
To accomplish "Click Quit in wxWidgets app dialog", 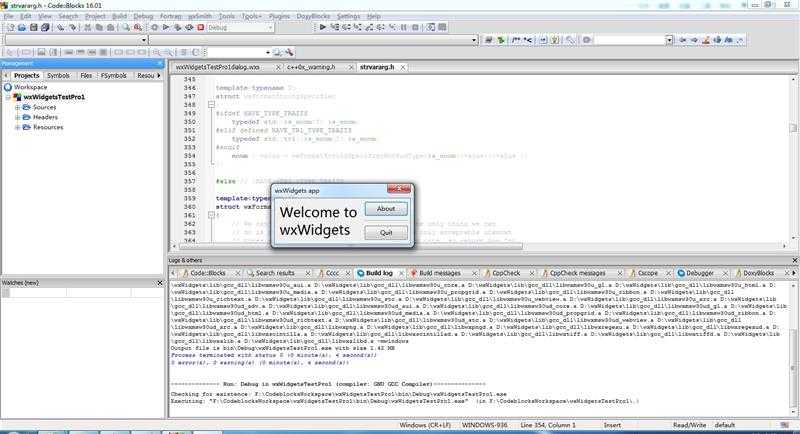I will pyautogui.click(x=386, y=233).
